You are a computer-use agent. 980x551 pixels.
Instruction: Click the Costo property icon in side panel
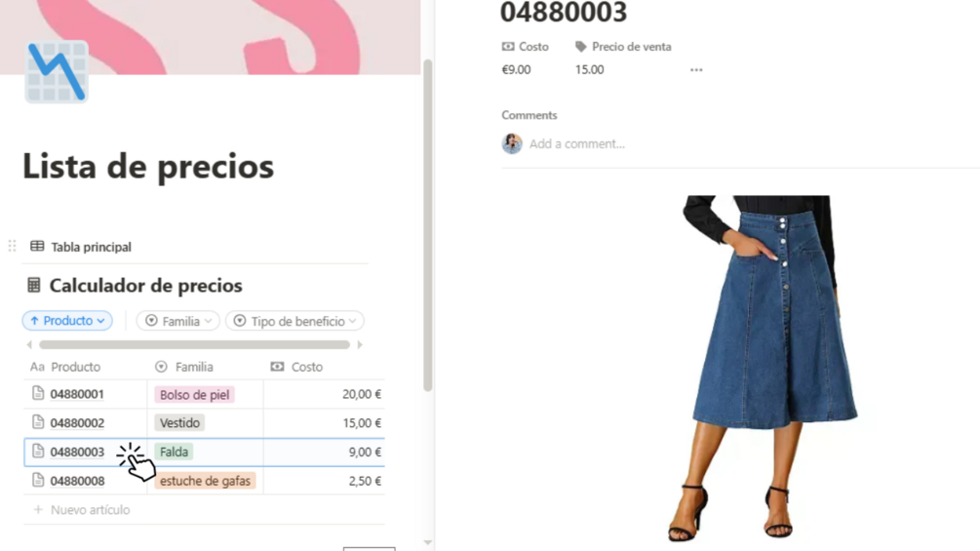click(x=508, y=46)
